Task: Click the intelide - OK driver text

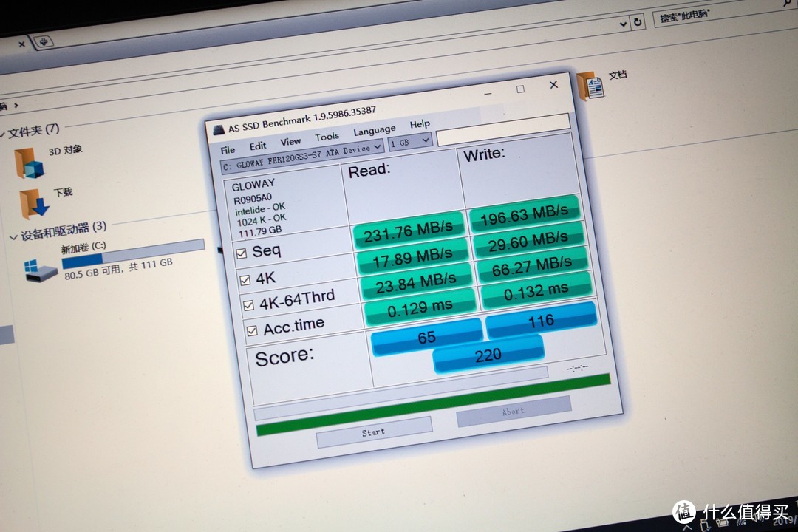Action: [x=259, y=208]
